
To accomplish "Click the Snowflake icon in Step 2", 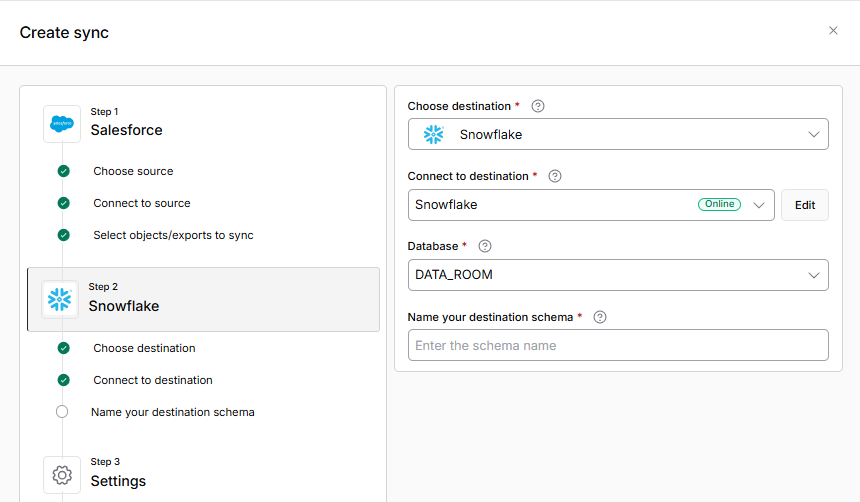I will [60, 300].
